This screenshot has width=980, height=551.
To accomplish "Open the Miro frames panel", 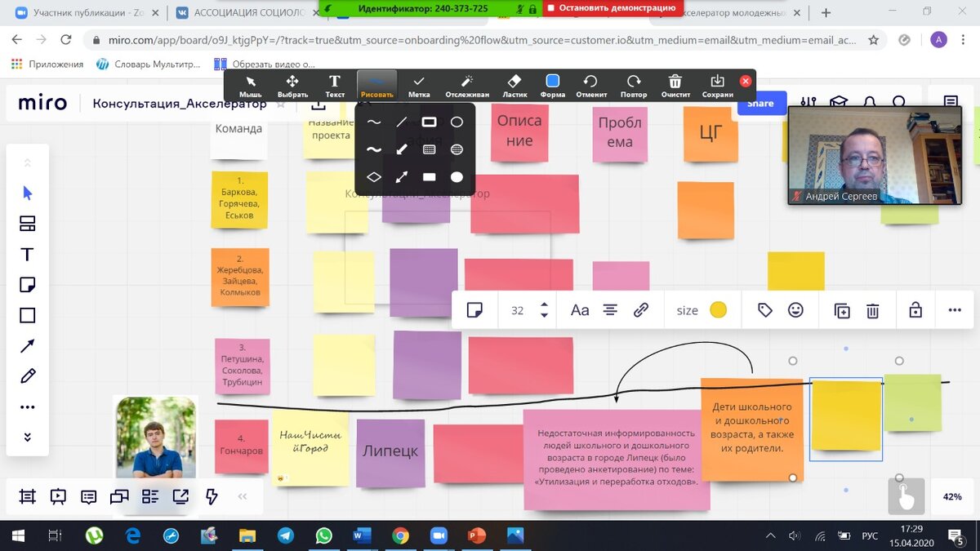I will [28, 495].
